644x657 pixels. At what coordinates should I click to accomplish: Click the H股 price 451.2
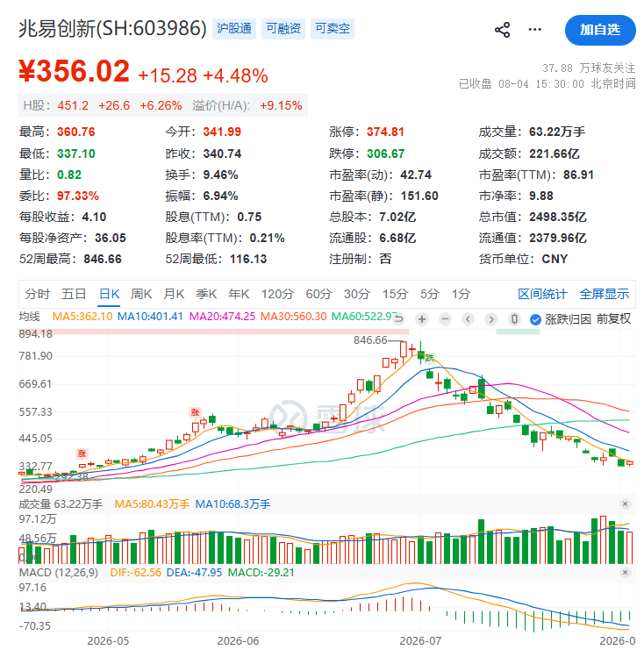(73, 105)
